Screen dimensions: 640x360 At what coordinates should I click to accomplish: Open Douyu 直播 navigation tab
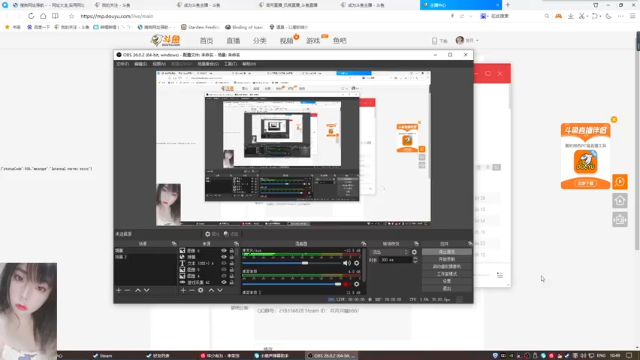pyautogui.click(x=233, y=41)
